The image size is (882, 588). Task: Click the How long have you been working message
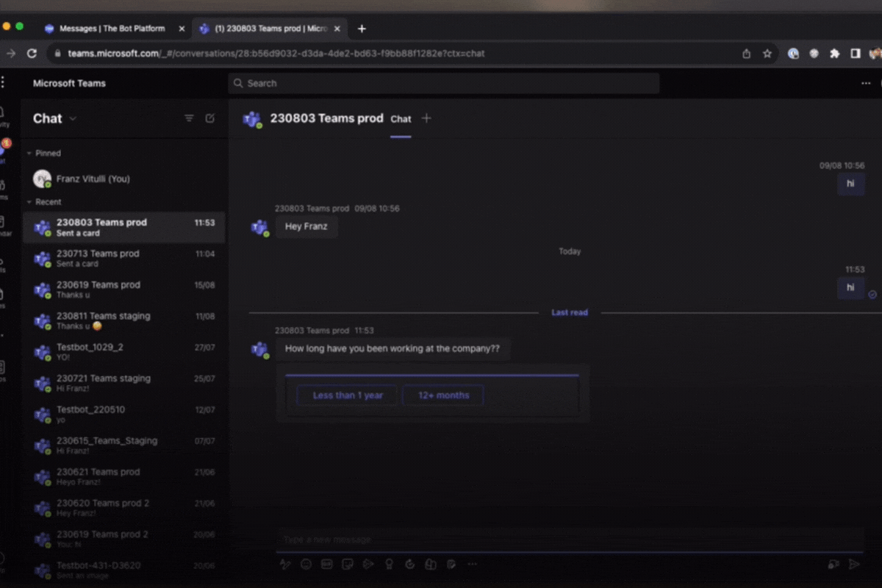pos(392,348)
